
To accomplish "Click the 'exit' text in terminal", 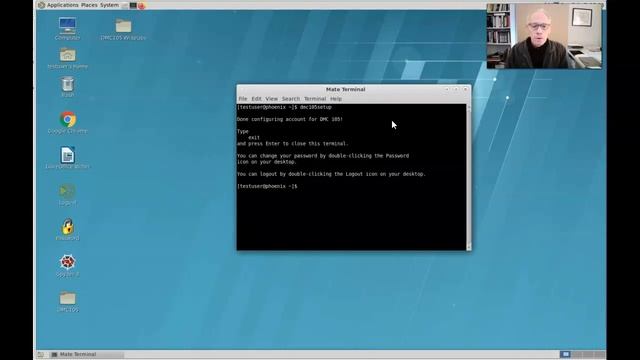I will point(254,138).
